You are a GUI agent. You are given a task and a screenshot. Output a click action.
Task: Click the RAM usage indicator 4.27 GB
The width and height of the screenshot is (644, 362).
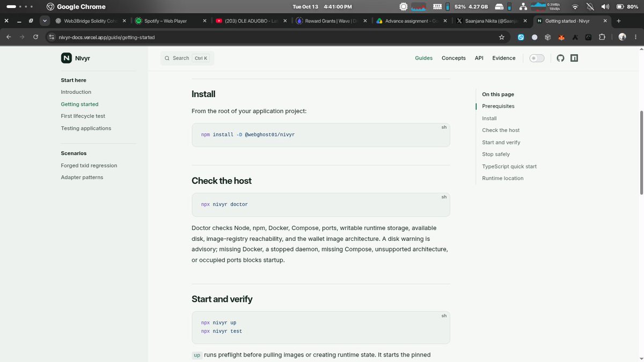478,7
